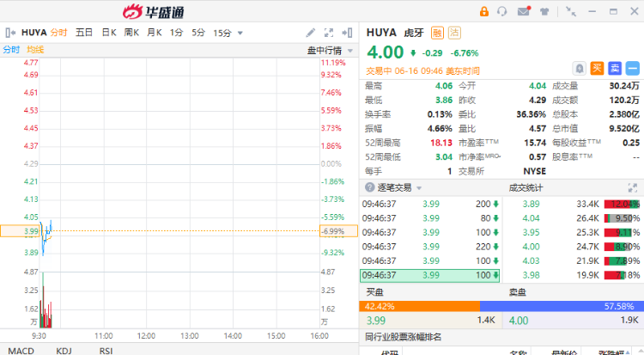Click the skin theme shirt icon
Screen dimensions: 644x355
click(x=544, y=11)
